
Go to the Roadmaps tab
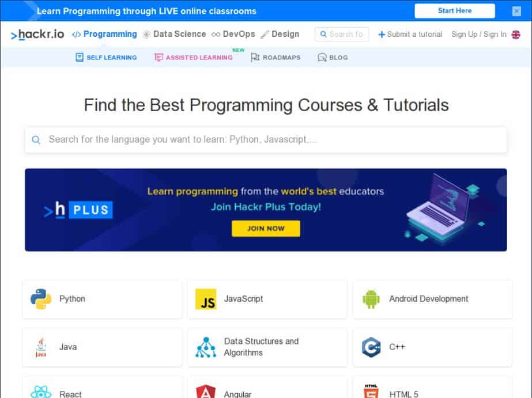[x=276, y=57]
